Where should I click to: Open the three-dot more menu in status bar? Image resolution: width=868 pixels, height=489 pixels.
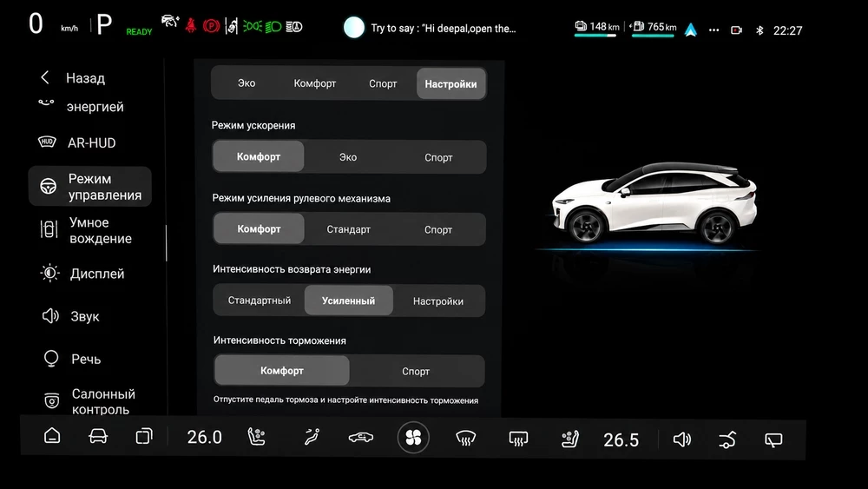[714, 30]
